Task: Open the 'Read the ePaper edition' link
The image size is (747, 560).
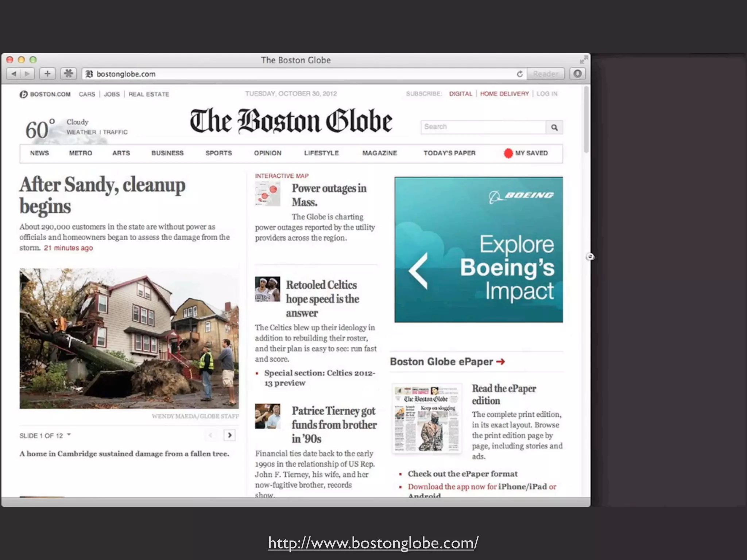Action: [x=504, y=394]
